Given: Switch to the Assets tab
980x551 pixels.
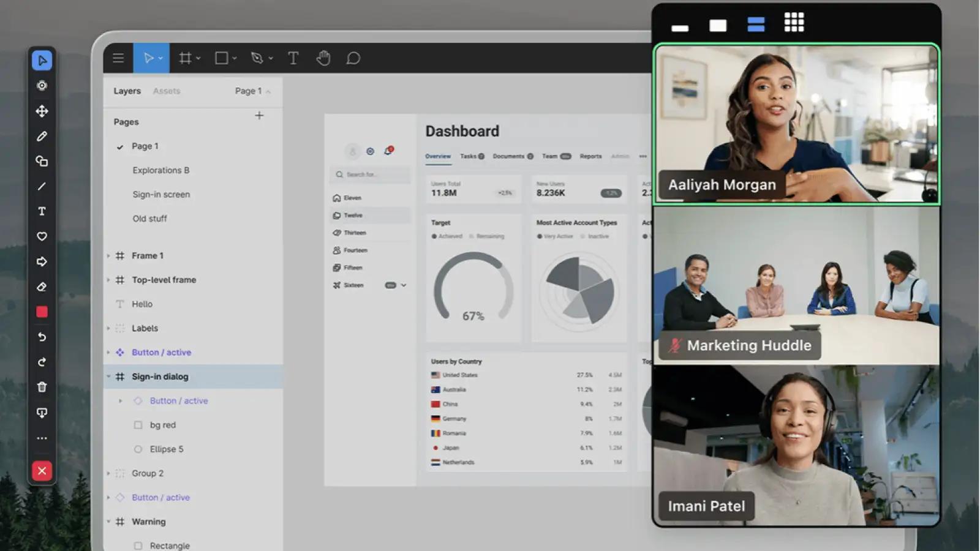Looking at the screenshot, I should pyautogui.click(x=167, y=91).
